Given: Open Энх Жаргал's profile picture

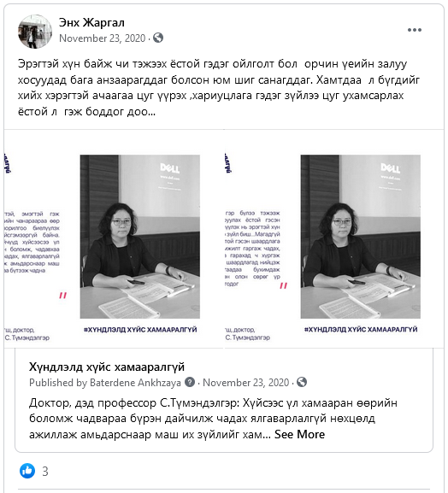Looking at the screenshot, I should click(35, 32).
